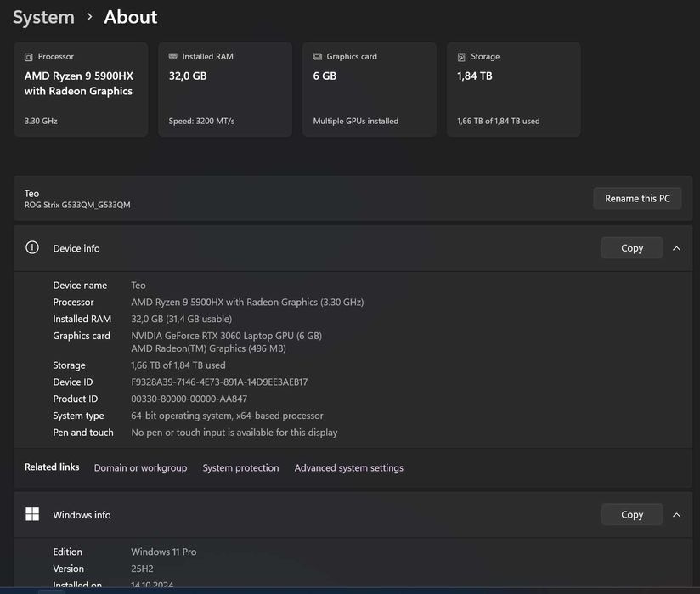The image size is (700, 594).
Task: Click the Graphics card icon
Action: click(x=317, y=56)
